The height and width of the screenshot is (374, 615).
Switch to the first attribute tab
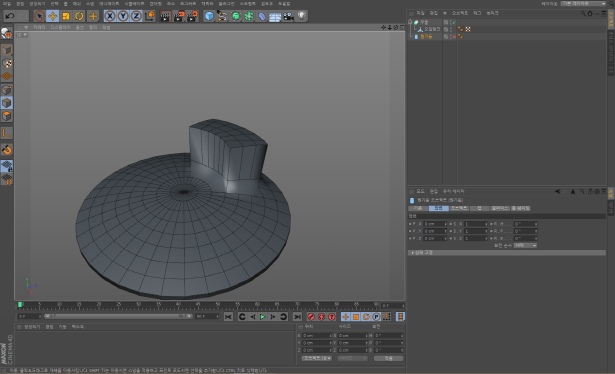point(418,208)
